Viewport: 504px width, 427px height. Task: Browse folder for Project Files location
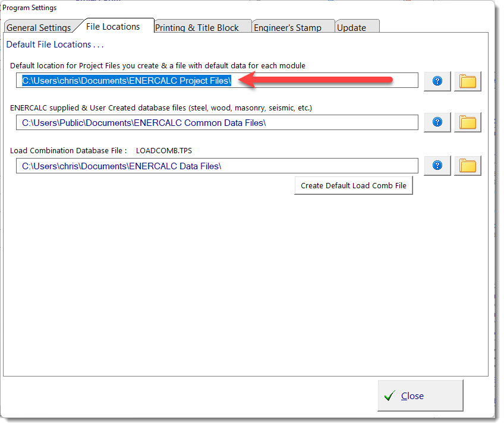468,81
